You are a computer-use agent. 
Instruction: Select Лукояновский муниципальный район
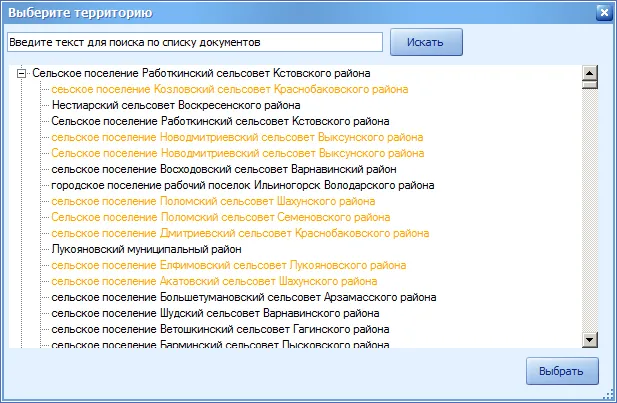click(146, 249)
